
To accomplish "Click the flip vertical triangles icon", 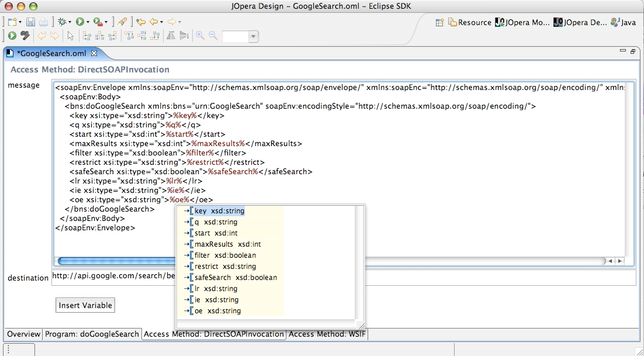I will (x=184, y=36).
